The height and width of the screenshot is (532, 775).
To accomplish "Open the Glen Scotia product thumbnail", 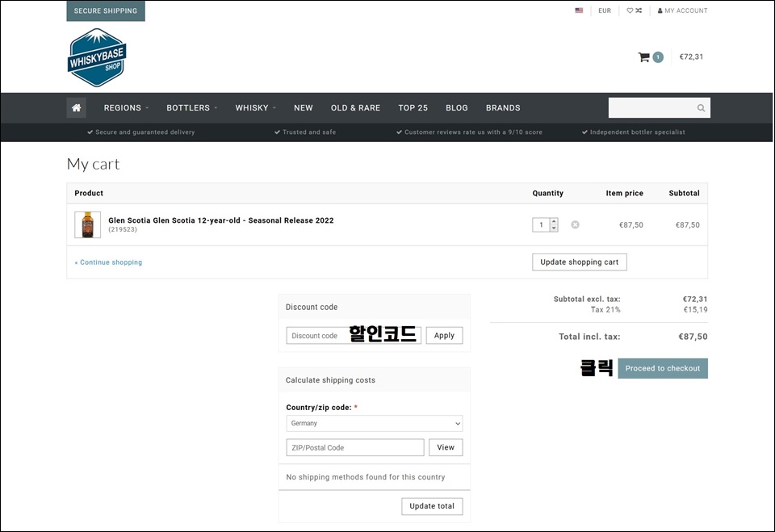I will 87,224.
